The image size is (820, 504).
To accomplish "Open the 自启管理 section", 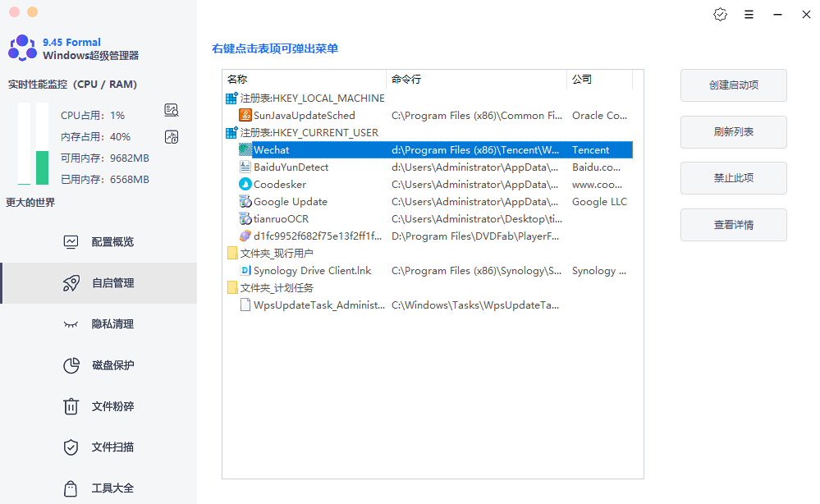I will pyautogui.click(x=71, y=283).
